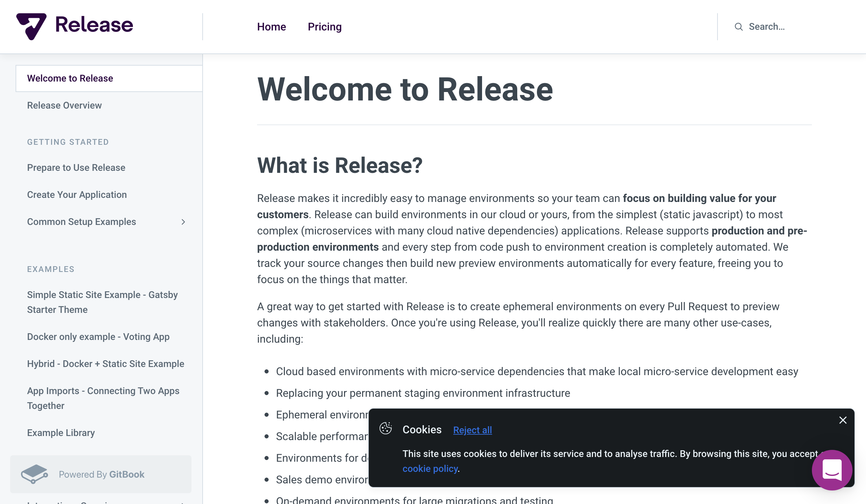Image resolution: width=866 pixels, height=504 pixels.
Task: Open Common Setup Examples page
Action: pyautogui.click(x=82, y=222)
